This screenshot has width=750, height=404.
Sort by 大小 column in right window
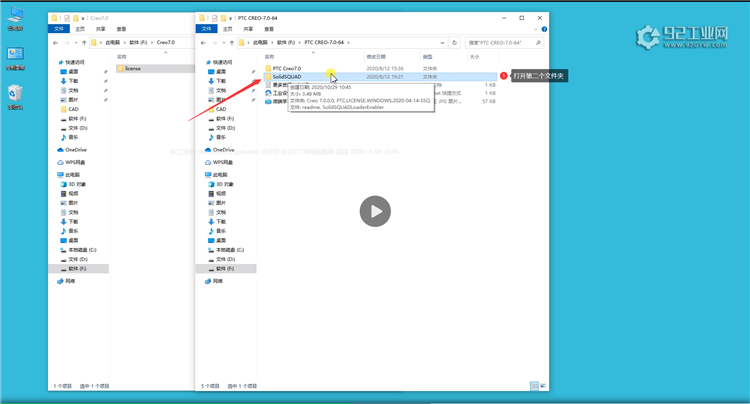[474, 57]
